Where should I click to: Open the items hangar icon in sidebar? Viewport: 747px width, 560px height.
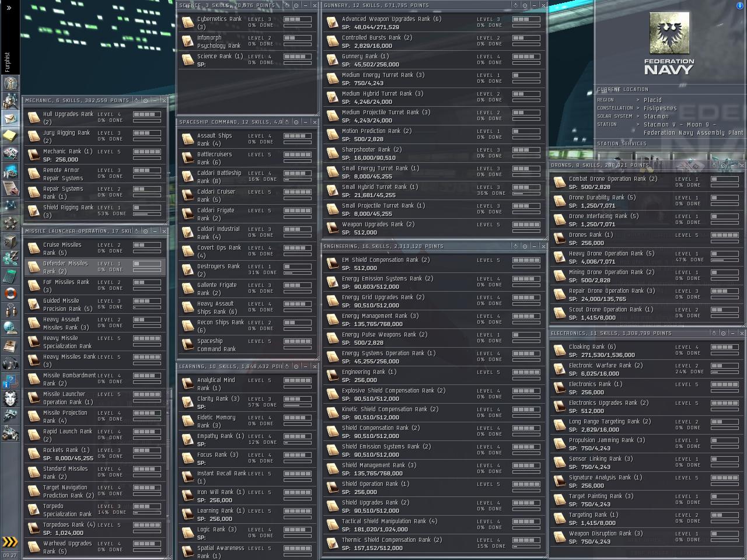[10, 433]
